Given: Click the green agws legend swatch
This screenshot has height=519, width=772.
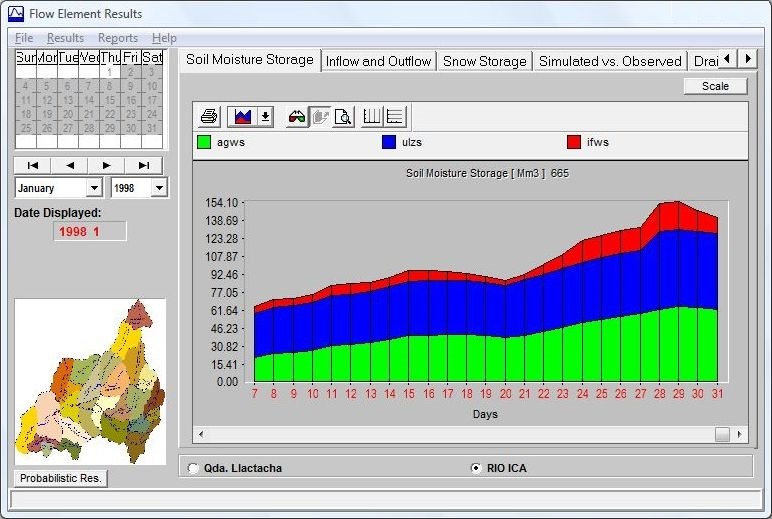Looking at the screenshot, I should coord(204,142).
